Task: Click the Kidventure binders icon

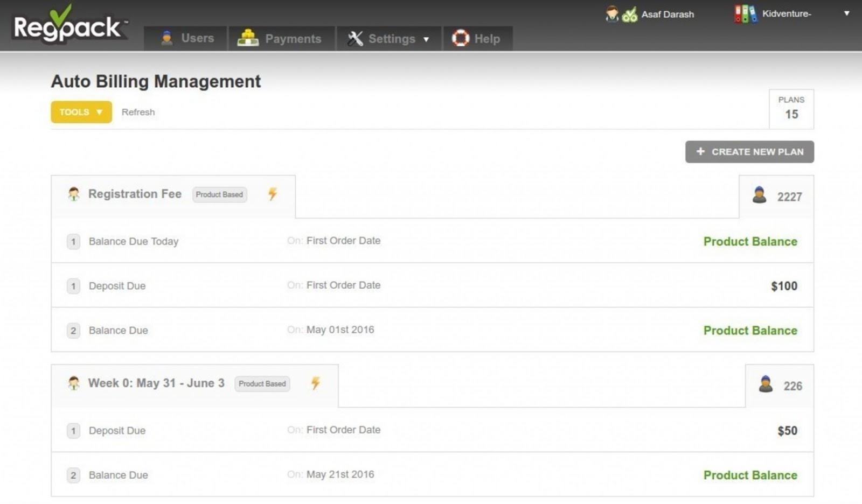Action: tap(745, 14)
